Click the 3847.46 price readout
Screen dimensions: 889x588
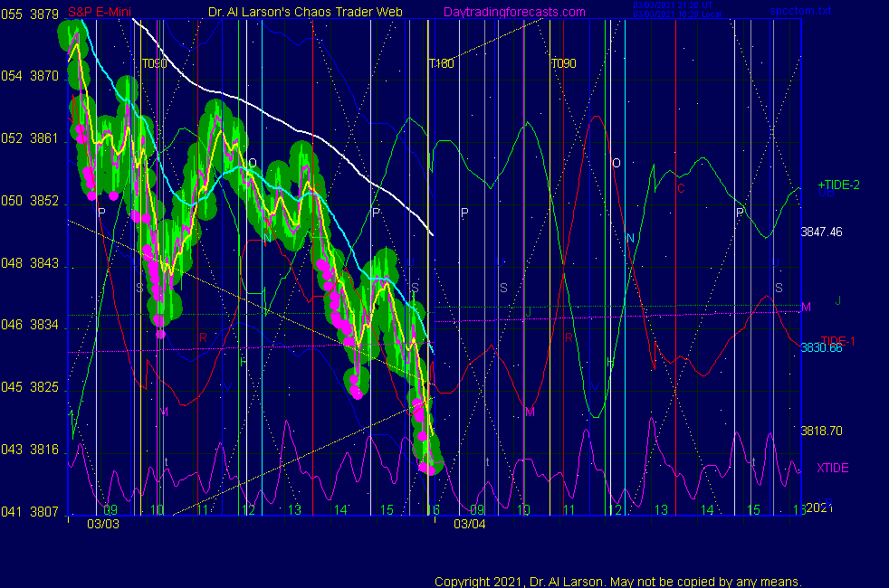coord(821,232)
